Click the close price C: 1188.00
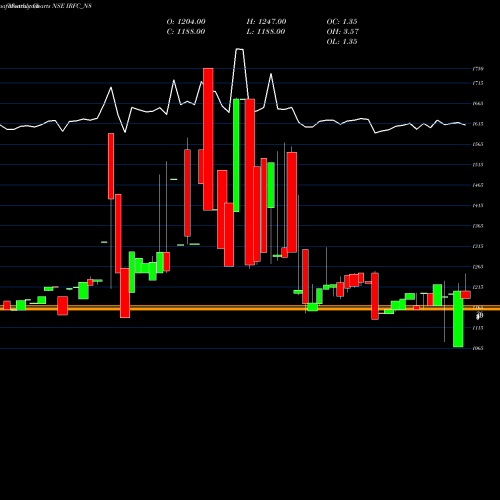Image resolution: width=500 pixels, height=500 pixels. [186, 32]
